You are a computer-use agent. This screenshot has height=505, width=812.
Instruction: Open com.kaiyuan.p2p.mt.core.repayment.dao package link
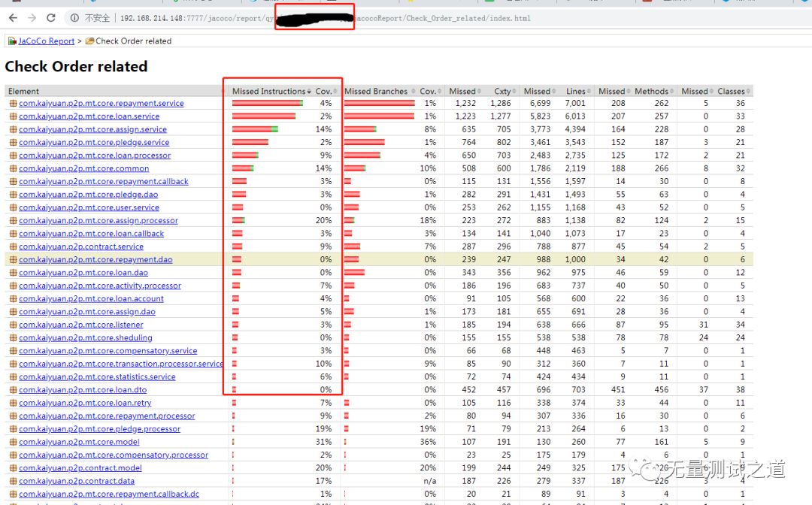(x=95, y=259)
